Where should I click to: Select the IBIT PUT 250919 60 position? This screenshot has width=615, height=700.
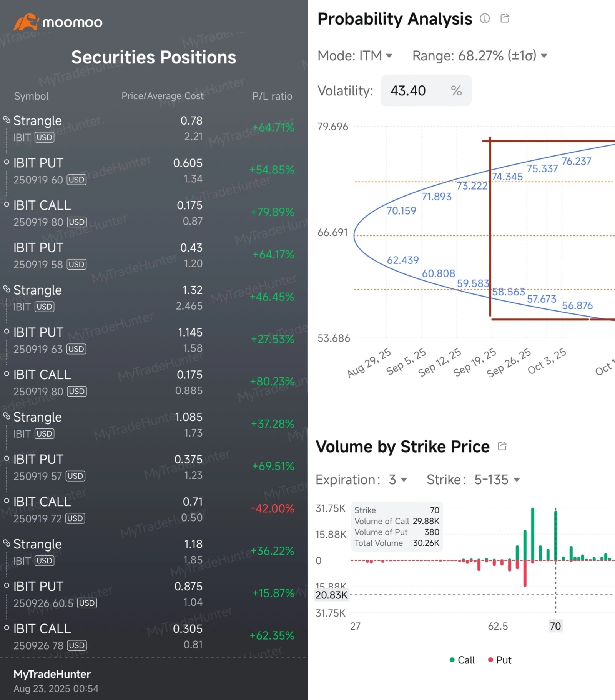coord(50,171)
